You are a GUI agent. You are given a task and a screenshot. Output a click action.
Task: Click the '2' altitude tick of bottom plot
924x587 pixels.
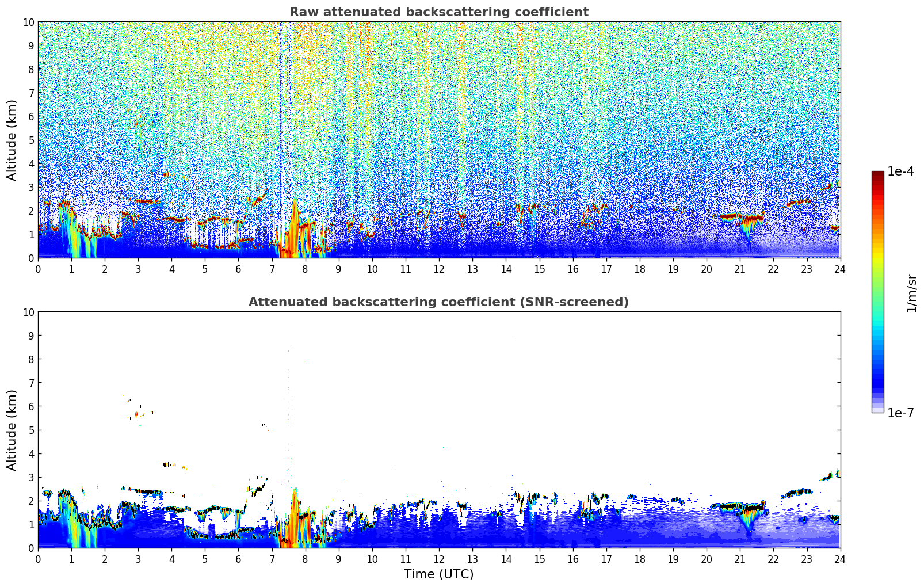tap(31, 501)
